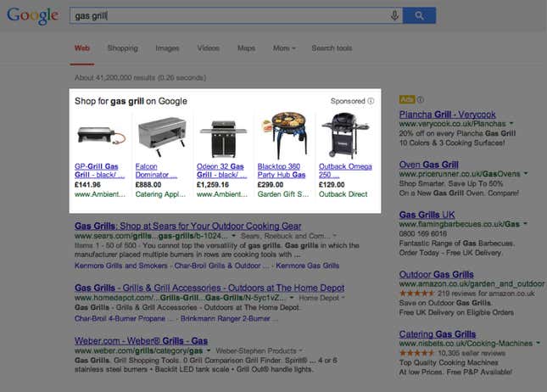Expand the More dropdown menu

point(284,48)
